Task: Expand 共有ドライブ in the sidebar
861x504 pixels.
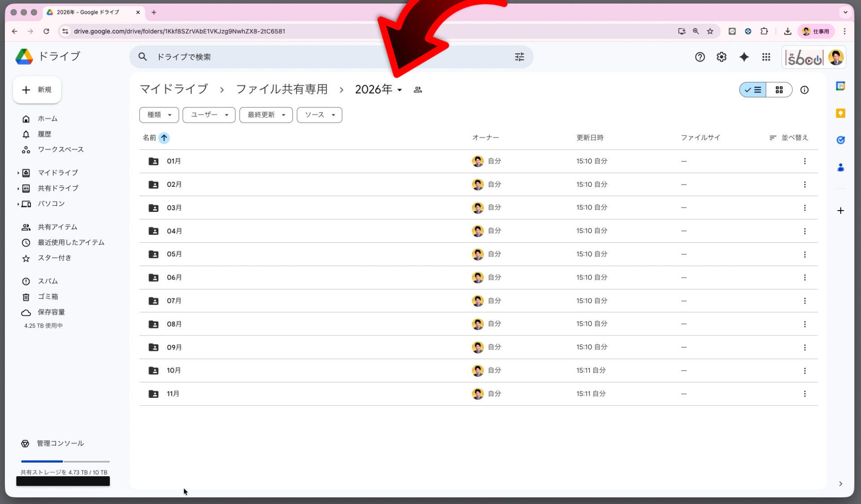Action: point(18,188)
